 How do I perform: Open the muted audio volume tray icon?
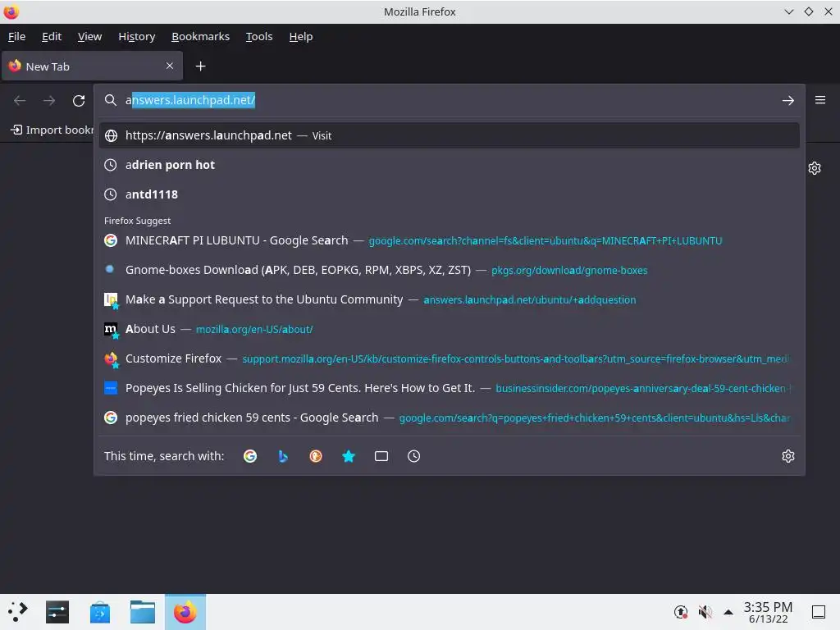coord(705,611)
